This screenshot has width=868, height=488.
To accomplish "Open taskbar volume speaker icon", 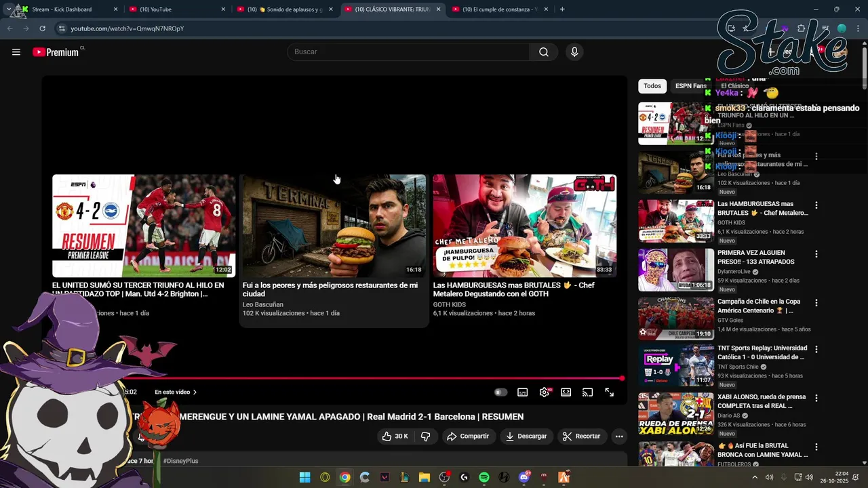I will [809, 477].
